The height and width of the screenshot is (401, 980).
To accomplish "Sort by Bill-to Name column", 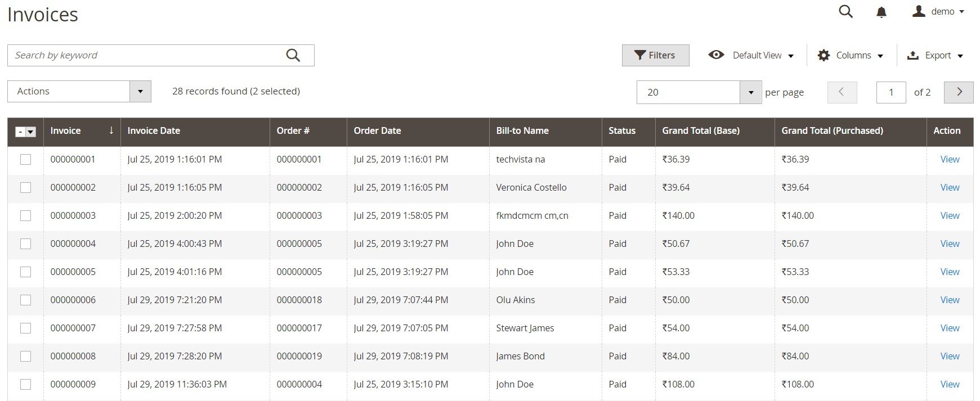I will (545, 130).
